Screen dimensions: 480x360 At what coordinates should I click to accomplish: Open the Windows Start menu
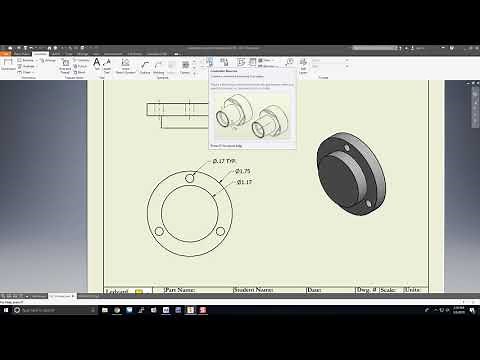pos(6,310)
